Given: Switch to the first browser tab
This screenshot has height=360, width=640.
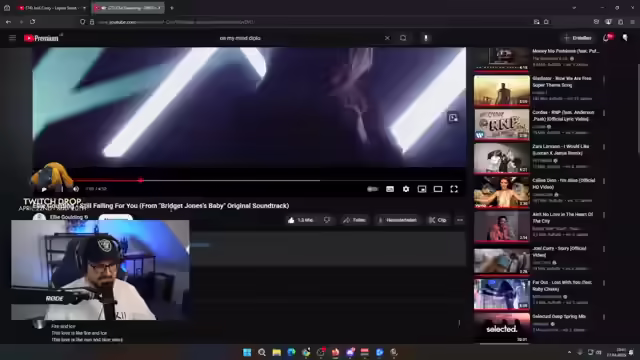Looking at the screenshot, I should [x=51, y=8].
